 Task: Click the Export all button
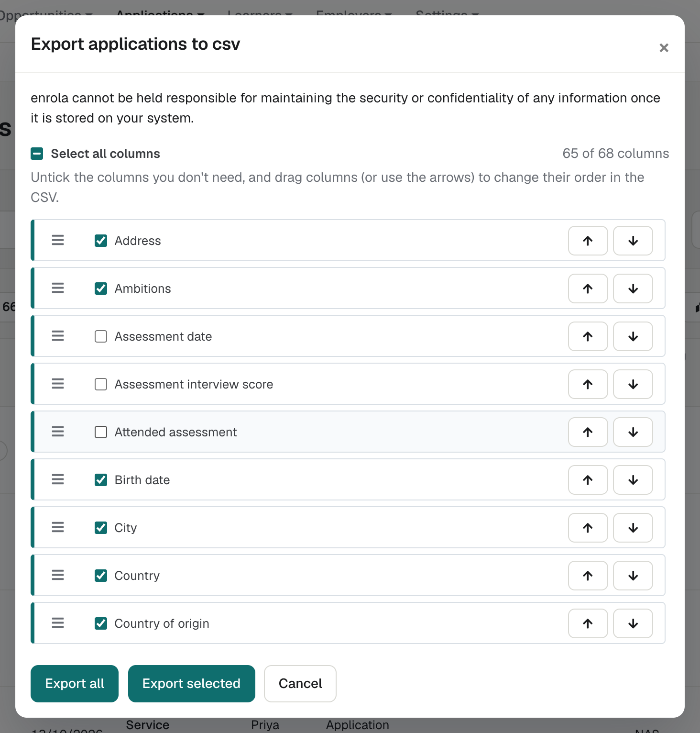click(x=75, y=684)
